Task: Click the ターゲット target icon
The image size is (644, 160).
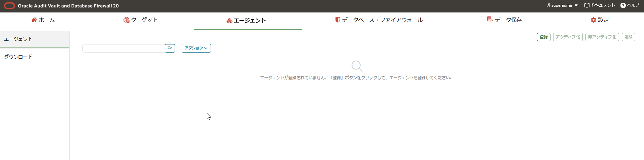Action: [x=127, y=20]
